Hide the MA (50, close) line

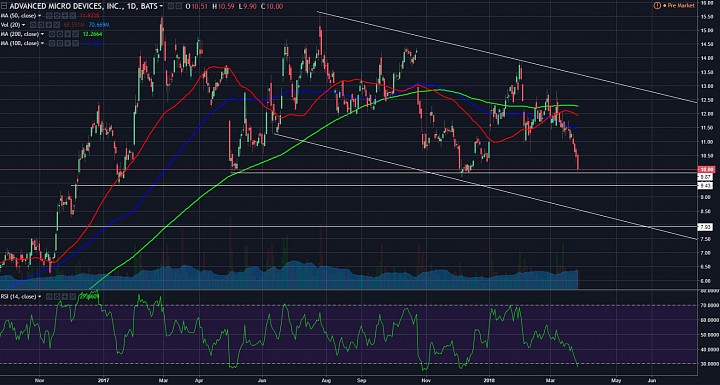(x=49, y=16)
